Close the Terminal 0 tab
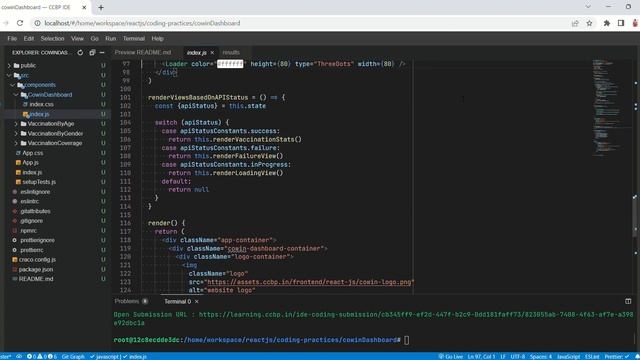Screen dimensions: 640x360 (x=197, y=301)
